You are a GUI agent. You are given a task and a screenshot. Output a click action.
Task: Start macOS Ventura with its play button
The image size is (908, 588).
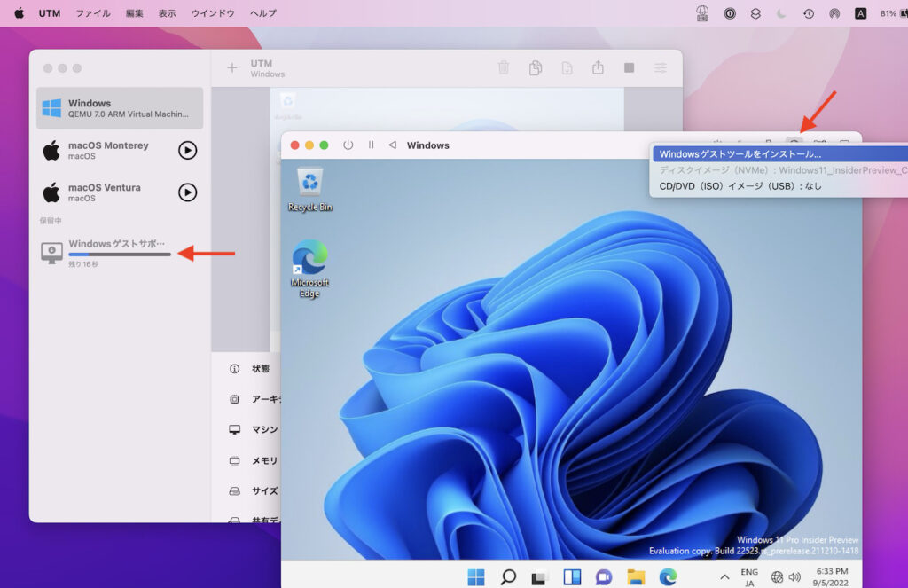tap(187, 192)
